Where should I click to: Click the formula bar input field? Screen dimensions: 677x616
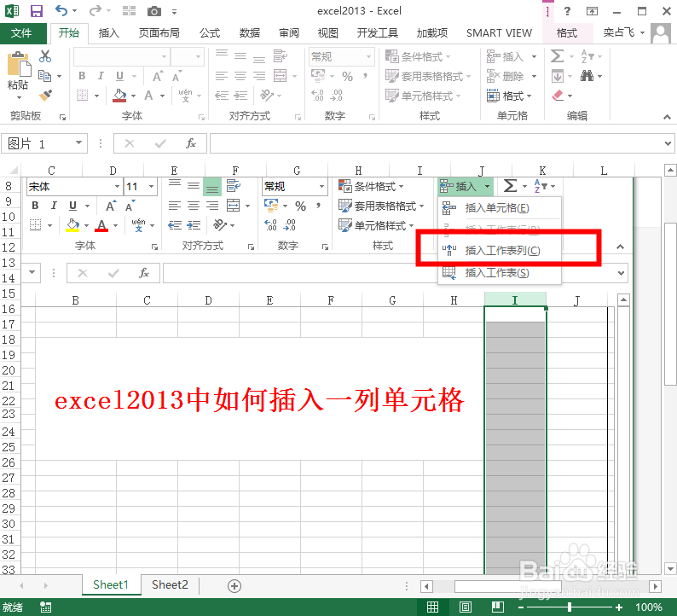[x=436, y=143]
